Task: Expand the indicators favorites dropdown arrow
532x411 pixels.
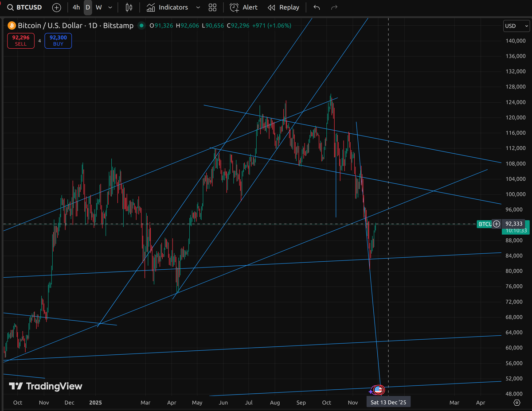Action: [x=198, y=7]
